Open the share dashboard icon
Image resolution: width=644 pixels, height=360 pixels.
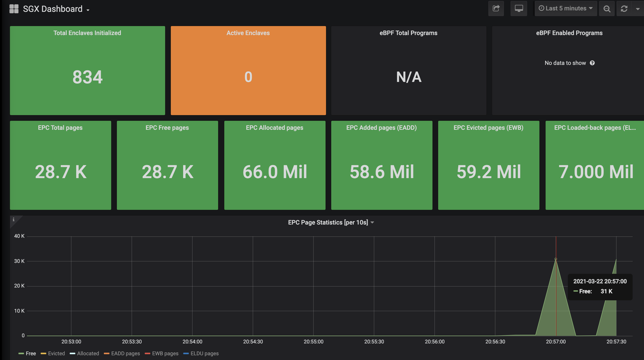[x=496, y=9]
